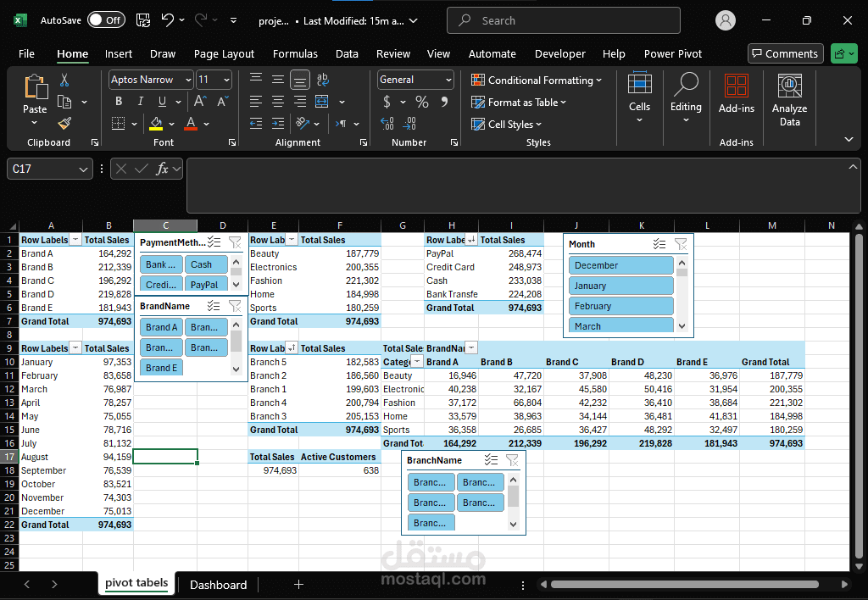Click the Borders icon
The width and height of the screenshot is (868, 600).
click(118, 124)
